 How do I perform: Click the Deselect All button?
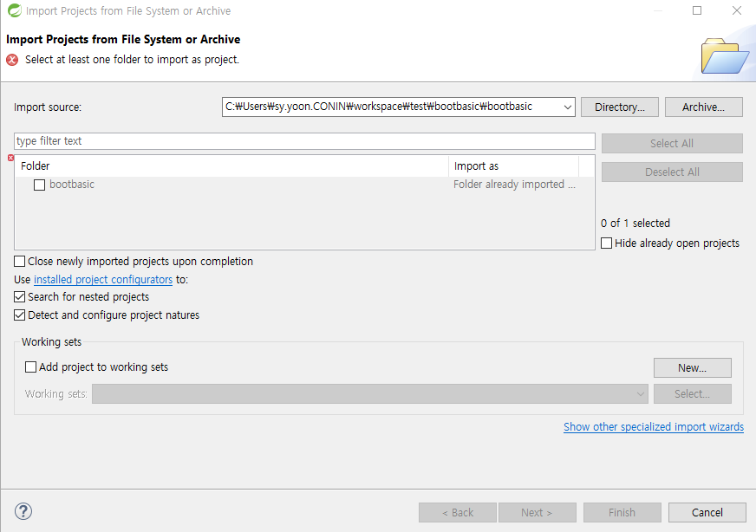coord(672,172)
